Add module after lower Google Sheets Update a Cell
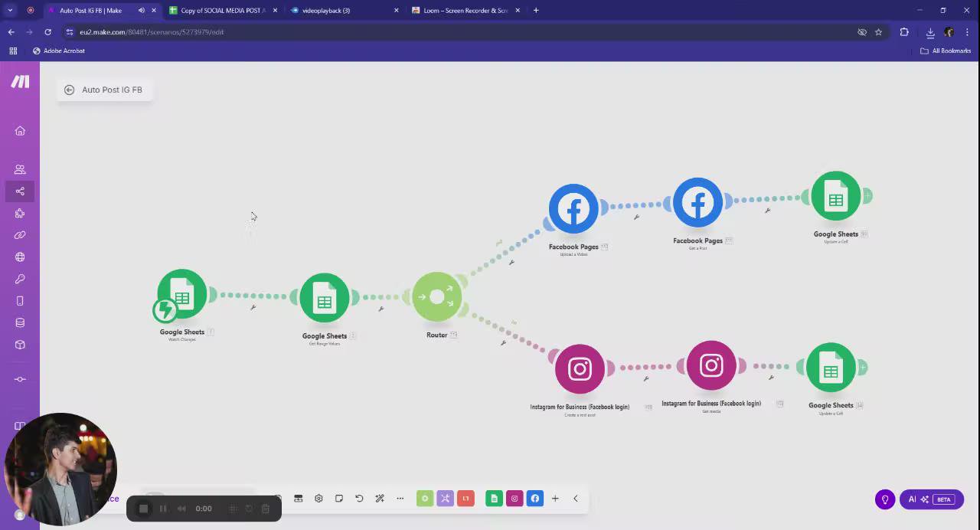Viewport: 980px width, 530px height. [863, 368]
